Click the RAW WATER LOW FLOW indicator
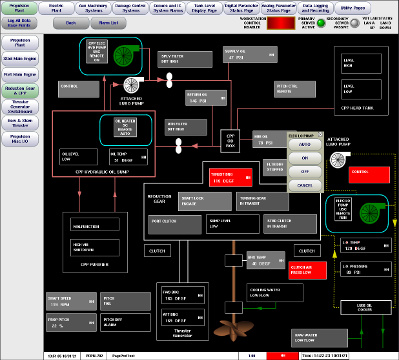 point(319,338)
